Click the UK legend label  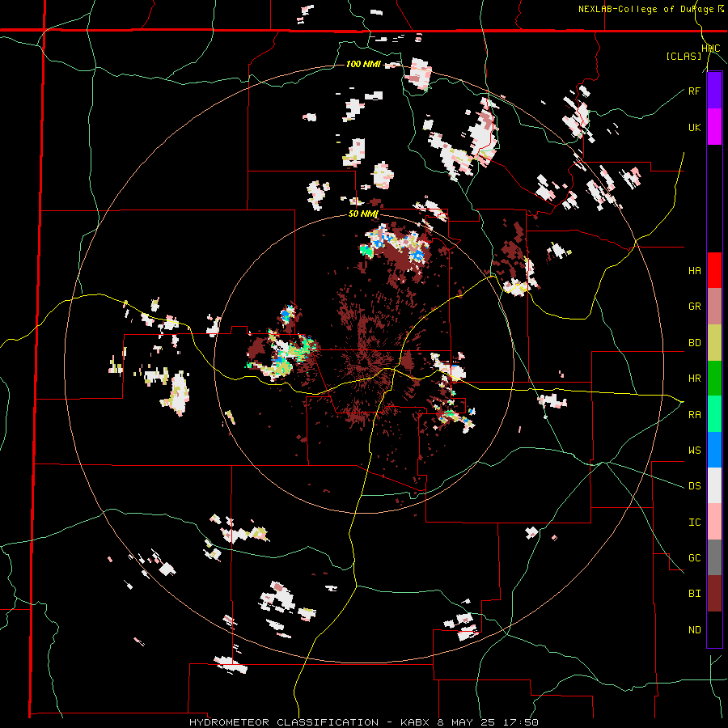(694, 127)
